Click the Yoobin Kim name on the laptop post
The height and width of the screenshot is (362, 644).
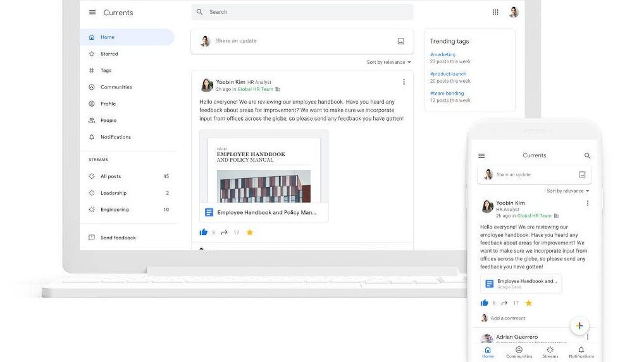[x=230, y=82]
